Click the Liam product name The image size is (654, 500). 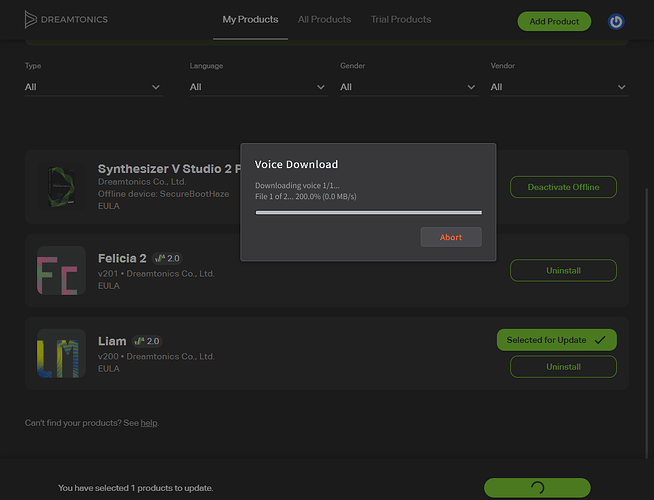[112, 341]
